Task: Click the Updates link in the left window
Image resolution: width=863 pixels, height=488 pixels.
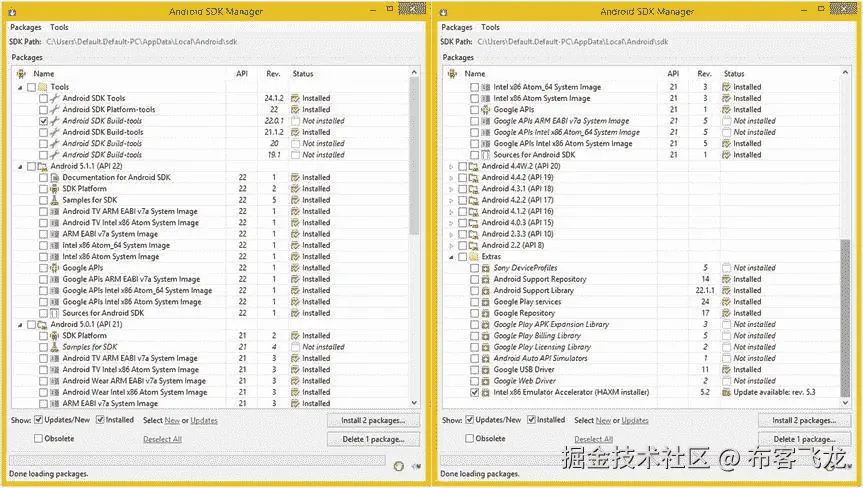Action: point(204,420)
